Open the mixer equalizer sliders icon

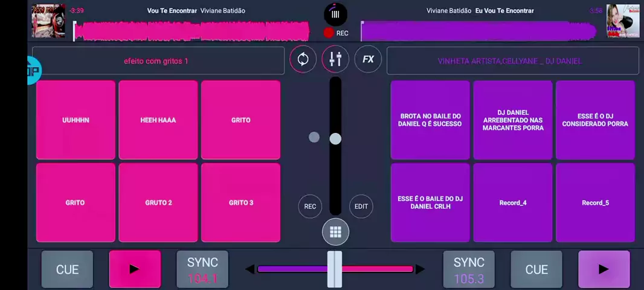click(x=335, y=59)
